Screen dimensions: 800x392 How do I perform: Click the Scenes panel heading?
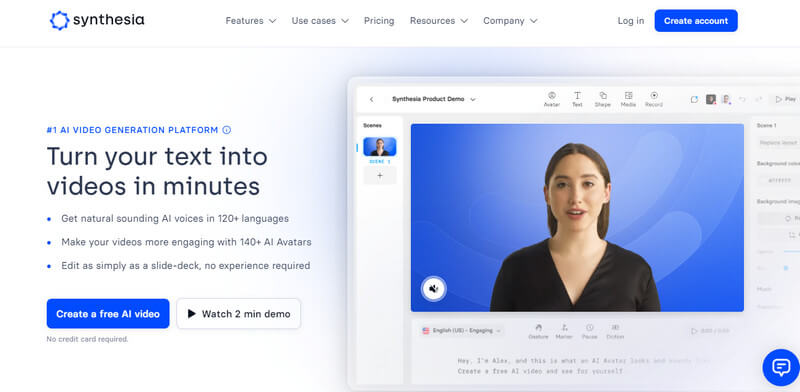click(x=372, y=125)
